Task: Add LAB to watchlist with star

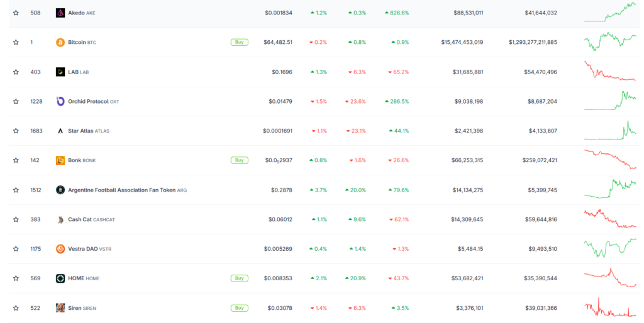Action: click(x=16, y=72)
